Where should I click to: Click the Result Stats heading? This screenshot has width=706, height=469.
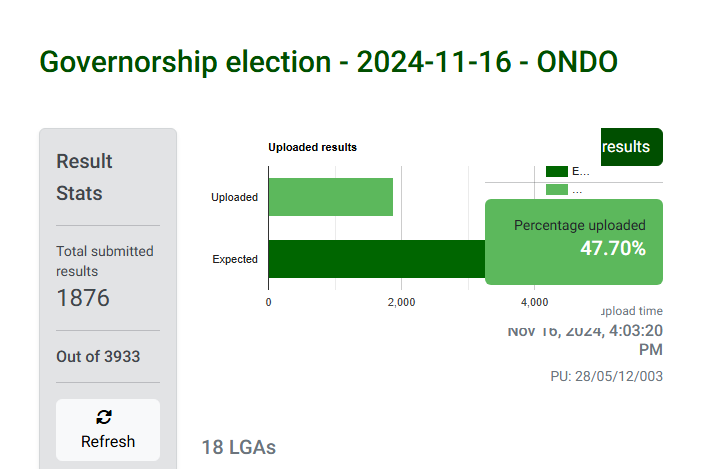coord(85,177)
